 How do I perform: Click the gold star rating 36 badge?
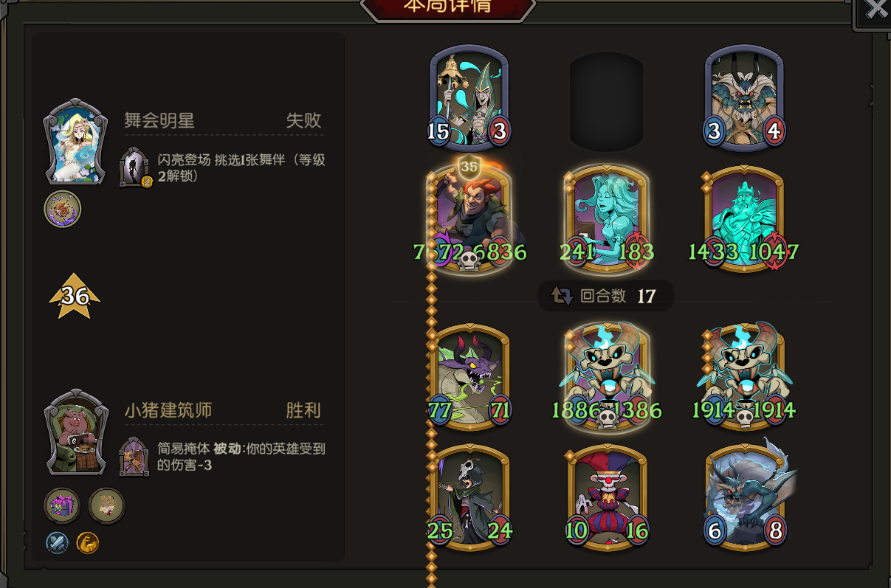tap(75, 296)
